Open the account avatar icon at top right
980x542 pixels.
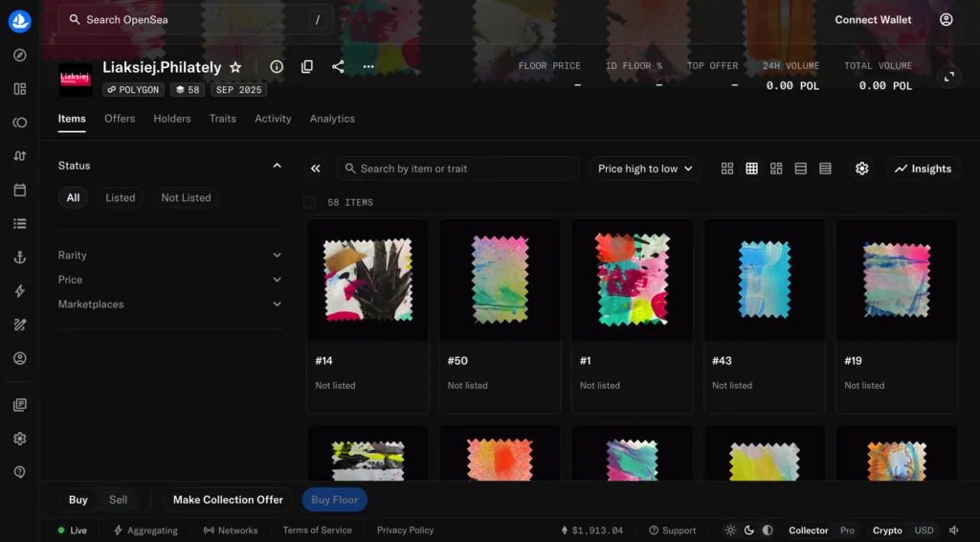click(x=947, y=19)
